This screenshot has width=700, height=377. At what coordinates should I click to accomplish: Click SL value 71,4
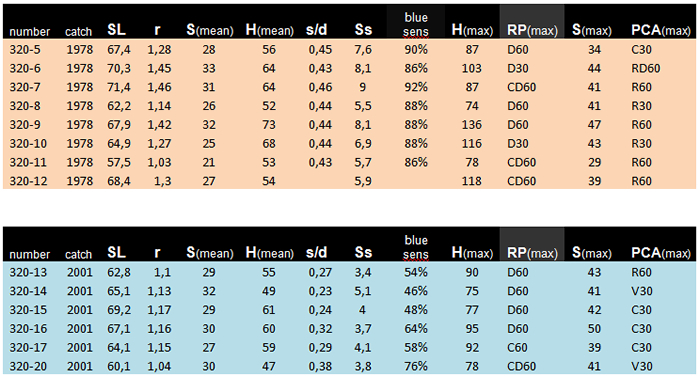click(x=119, y=87)
